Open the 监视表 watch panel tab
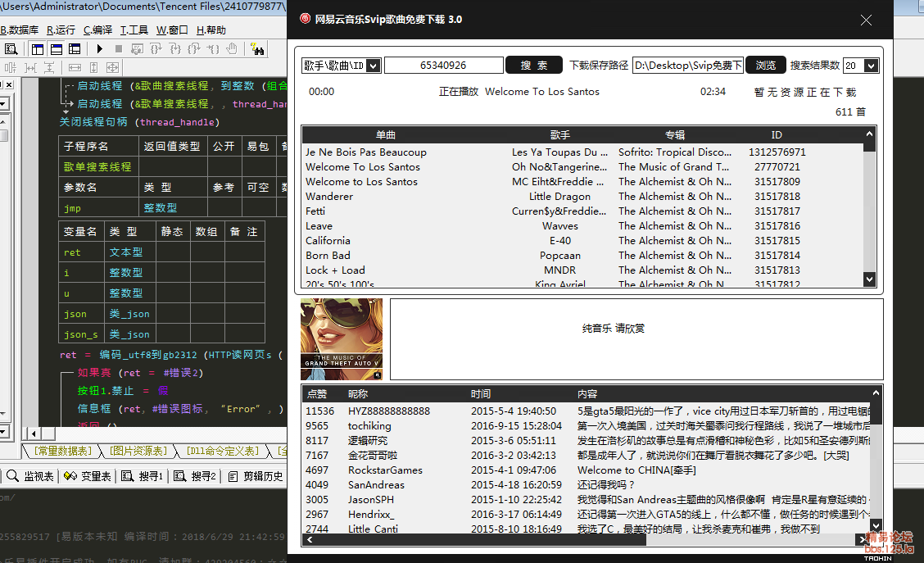924x563 pixels. point(31,476)
